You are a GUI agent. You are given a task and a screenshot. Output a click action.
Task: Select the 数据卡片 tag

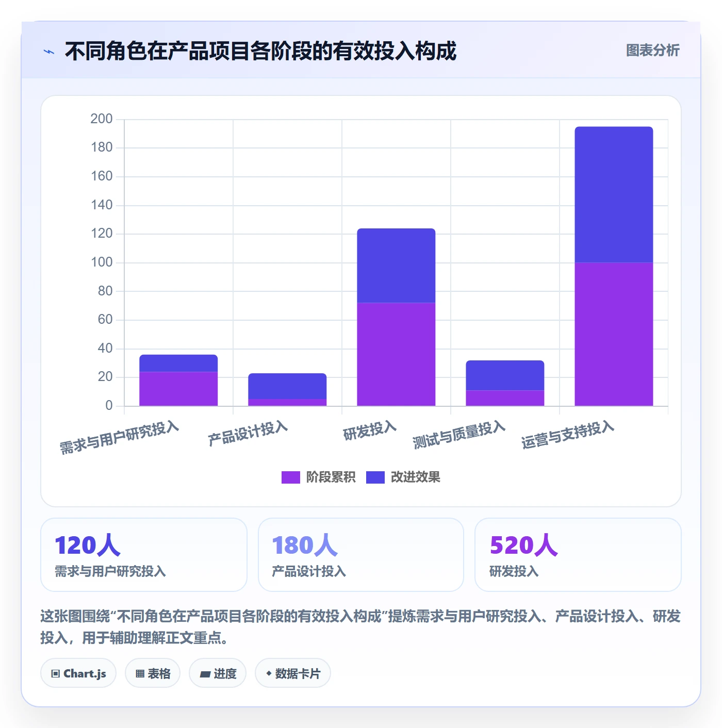pos(293,673)
